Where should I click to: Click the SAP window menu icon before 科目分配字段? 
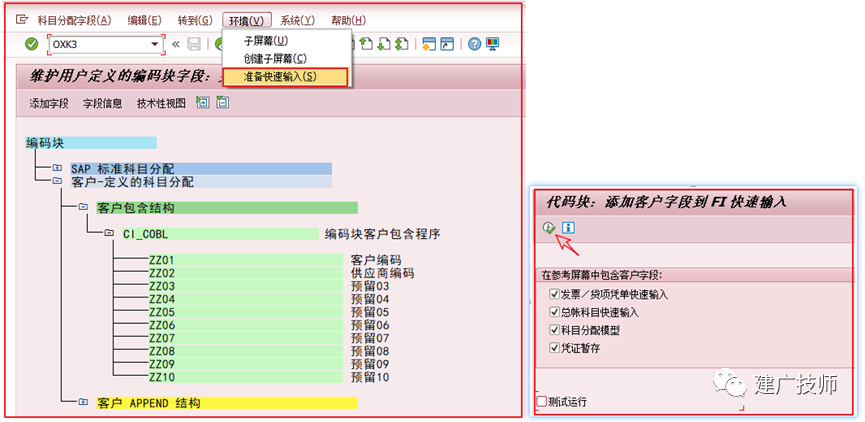(x=22, y=20)
